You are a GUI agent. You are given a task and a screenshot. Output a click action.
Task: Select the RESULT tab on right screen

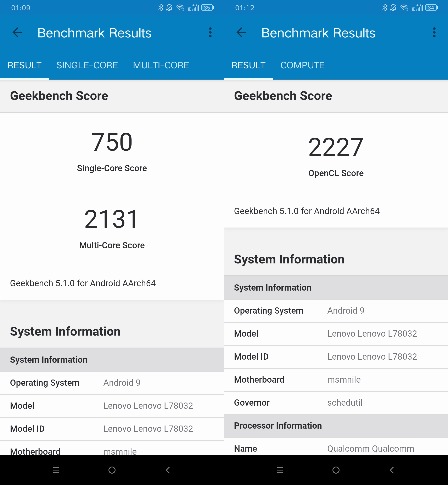point(248,65)
